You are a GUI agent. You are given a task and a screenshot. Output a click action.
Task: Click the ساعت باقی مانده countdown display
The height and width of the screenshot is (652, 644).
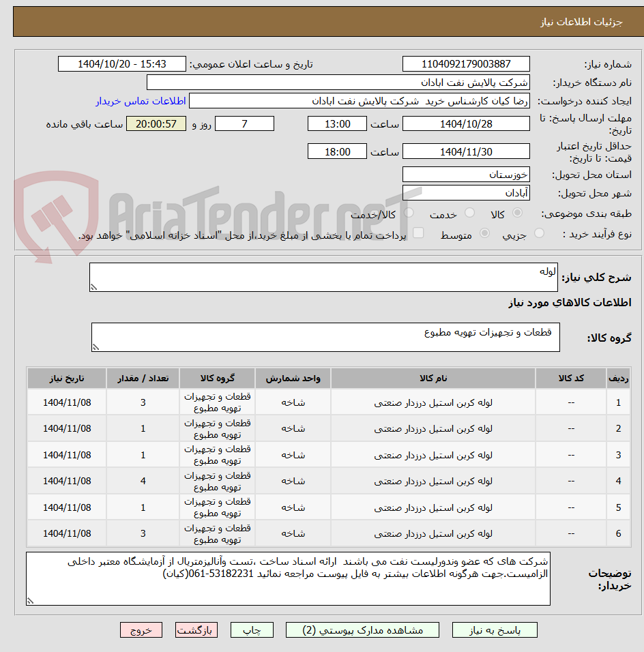click(x=156, y=123)
